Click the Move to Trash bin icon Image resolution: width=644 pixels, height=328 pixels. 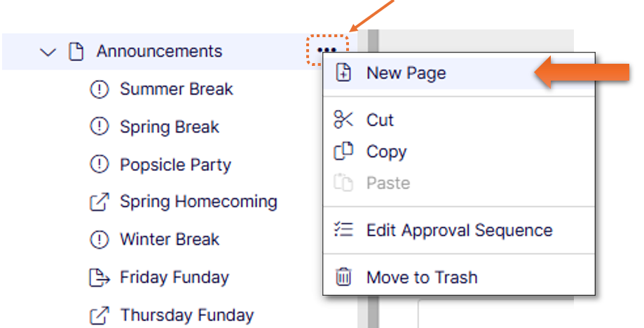tap(343, 277)
